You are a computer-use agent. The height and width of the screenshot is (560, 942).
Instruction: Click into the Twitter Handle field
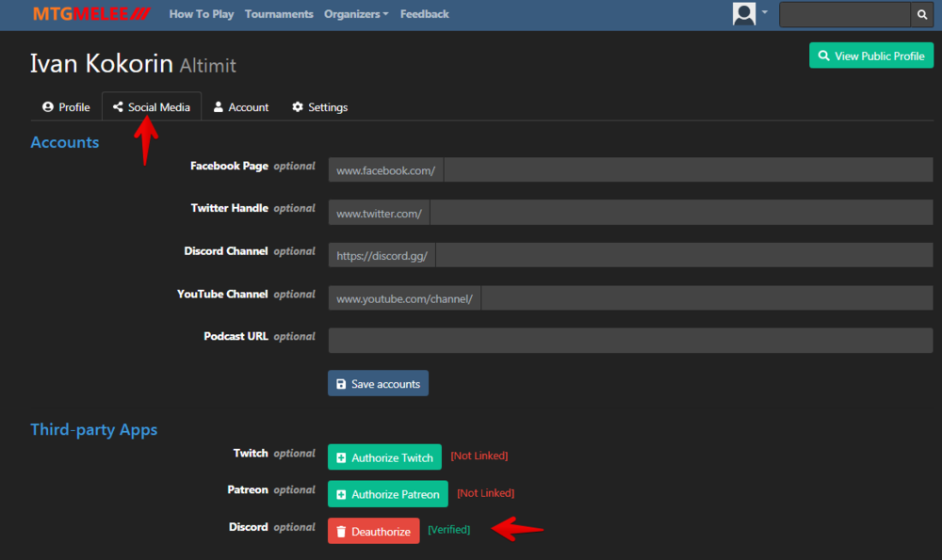(680, 214)
